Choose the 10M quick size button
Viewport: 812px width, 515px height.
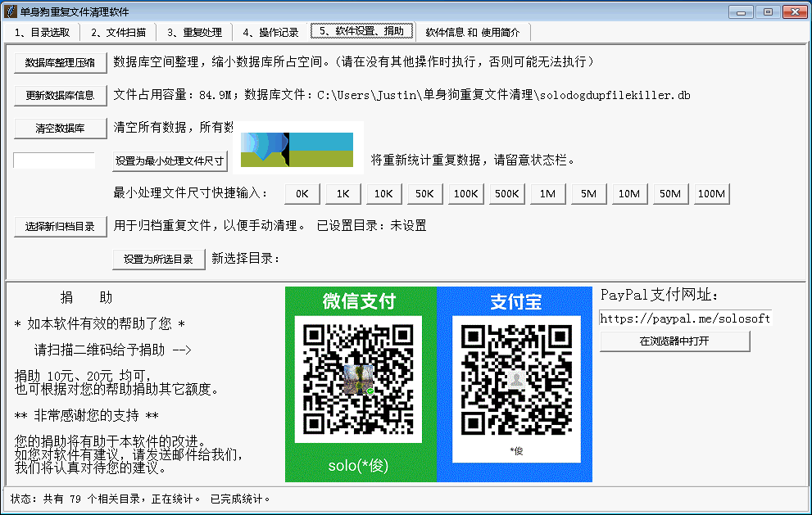629,193
